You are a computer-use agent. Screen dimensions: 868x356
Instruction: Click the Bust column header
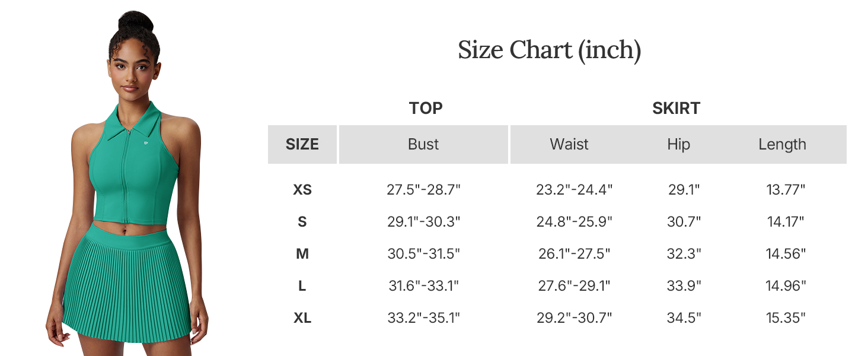point(423,144)
